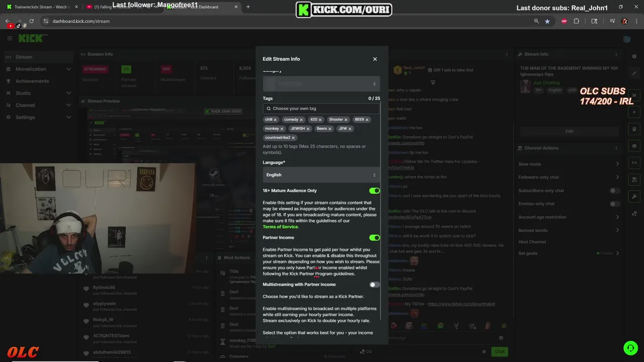Click the info icon in right rail
644x362 pixels.
pyautogui.click(x=634, y=56)
